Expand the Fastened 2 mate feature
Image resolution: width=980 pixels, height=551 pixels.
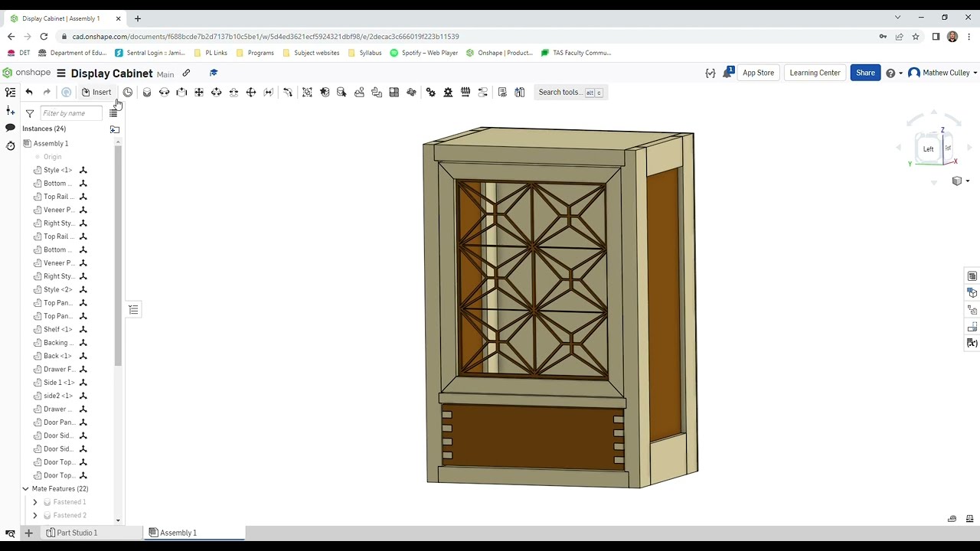tap(34, 515)
